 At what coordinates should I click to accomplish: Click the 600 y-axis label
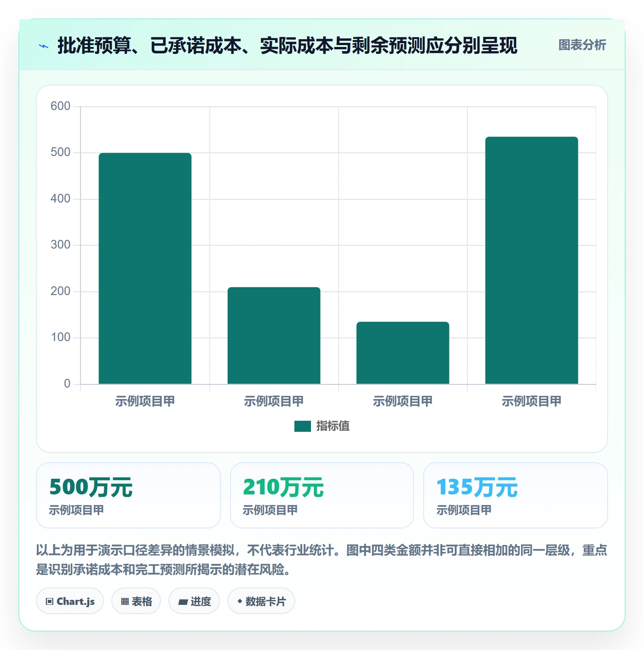(60, 106)
